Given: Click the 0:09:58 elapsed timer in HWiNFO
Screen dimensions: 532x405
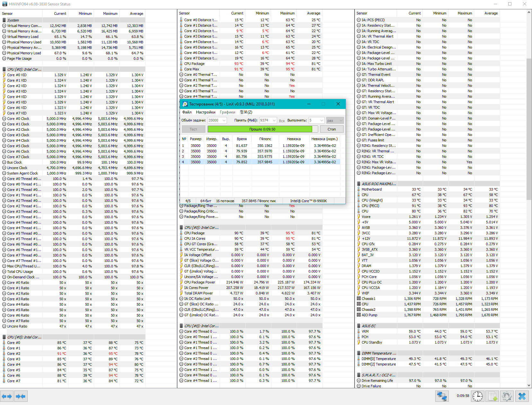Looking at the screenshot, I should click(x=463, y=396).
